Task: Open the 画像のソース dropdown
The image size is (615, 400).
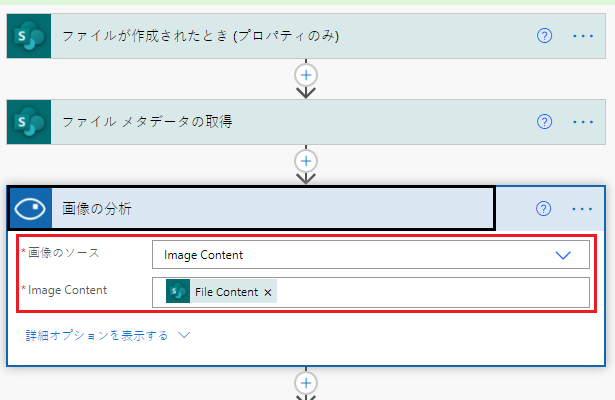Action: tap(371, 255)
